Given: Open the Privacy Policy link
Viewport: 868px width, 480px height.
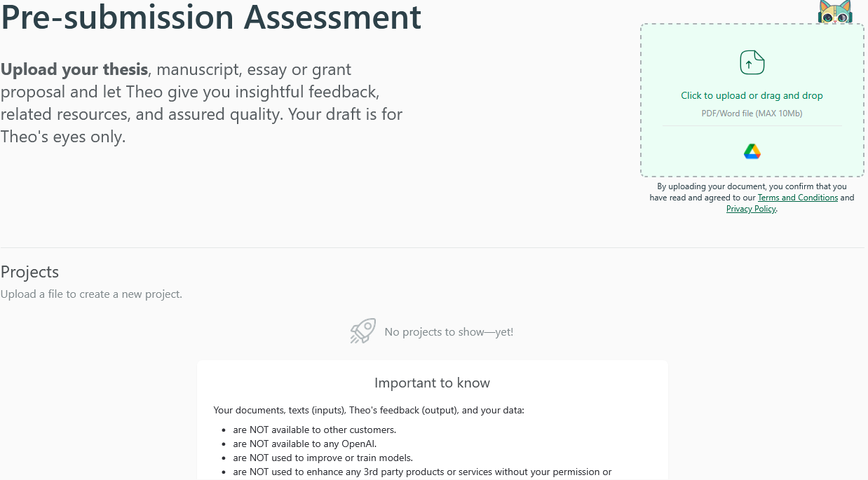Looking at the screenshot, I should pos(750,209).
